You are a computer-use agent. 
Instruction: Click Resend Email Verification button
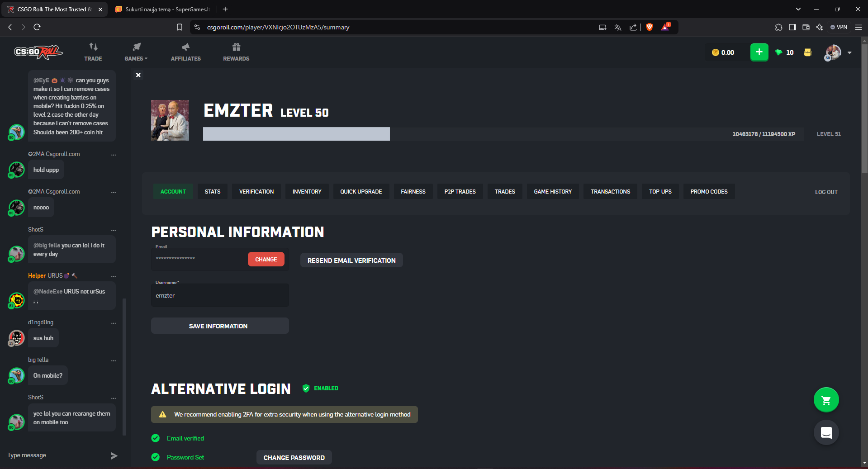[x=351, y=261]
